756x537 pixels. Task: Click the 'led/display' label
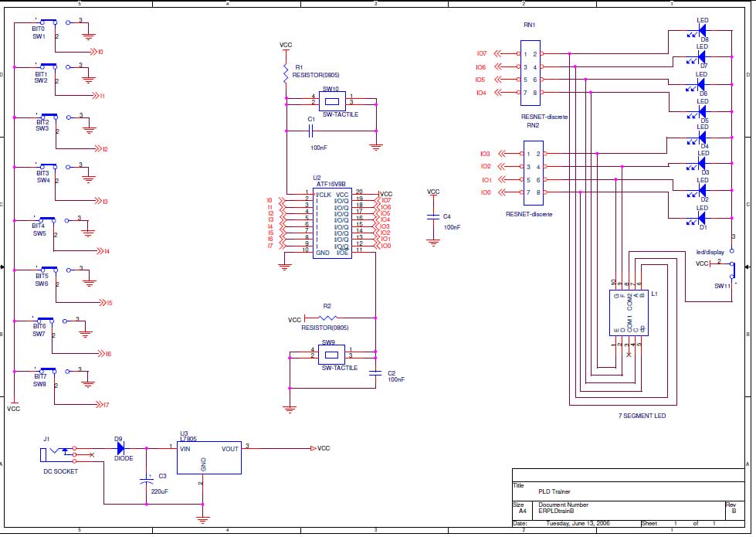tap(710, 252)
